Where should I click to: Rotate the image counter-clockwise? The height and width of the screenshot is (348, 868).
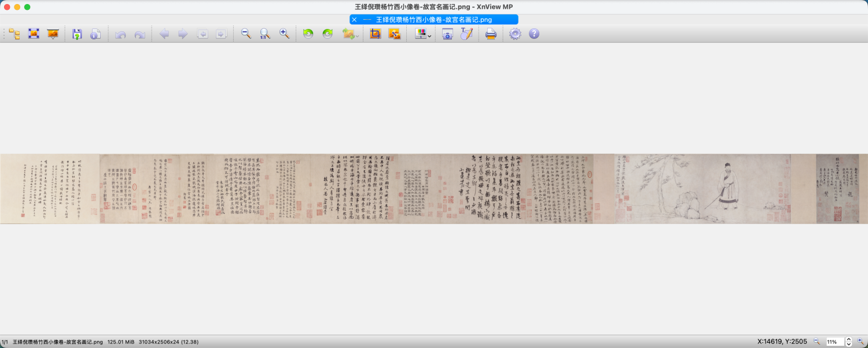pos(308,34)
